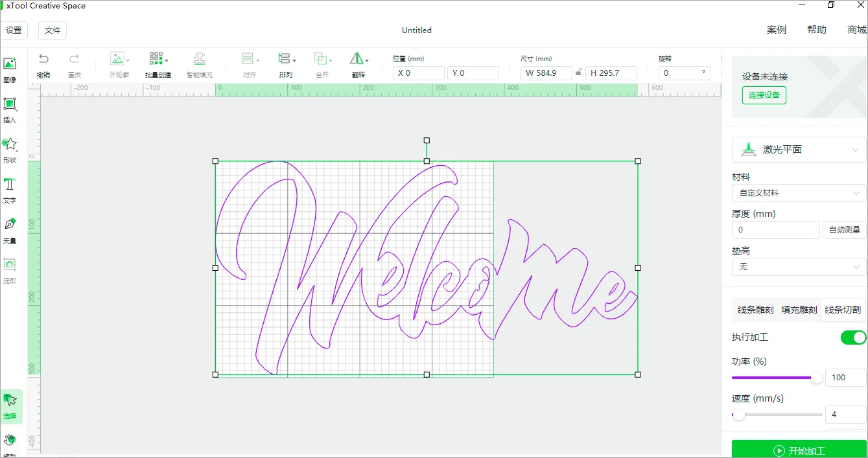Switch to the 线条雕刻 tab
This screenshot has width=868, height=458.
coord(755,310)
